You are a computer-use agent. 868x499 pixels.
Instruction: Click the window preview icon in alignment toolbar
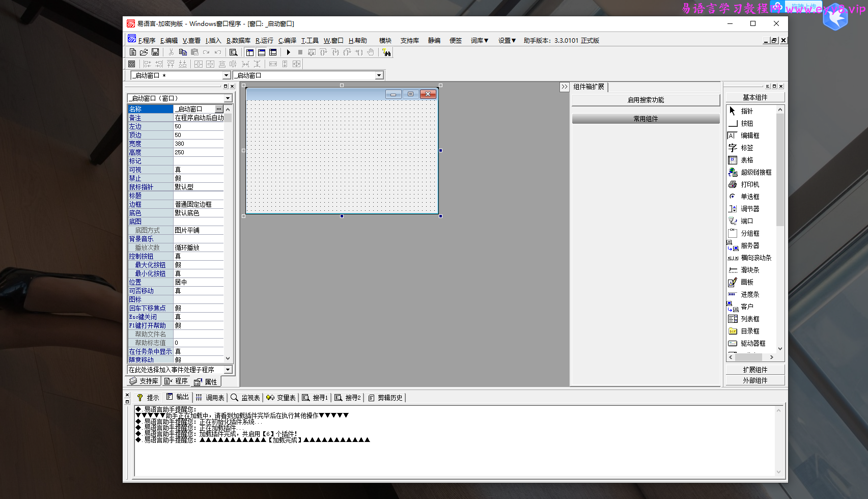(x=131, y=64)
